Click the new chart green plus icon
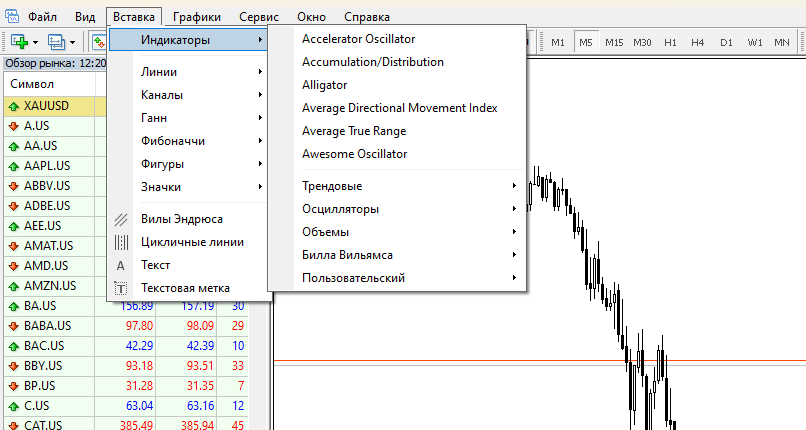806x430 pixels. (20, 42)
